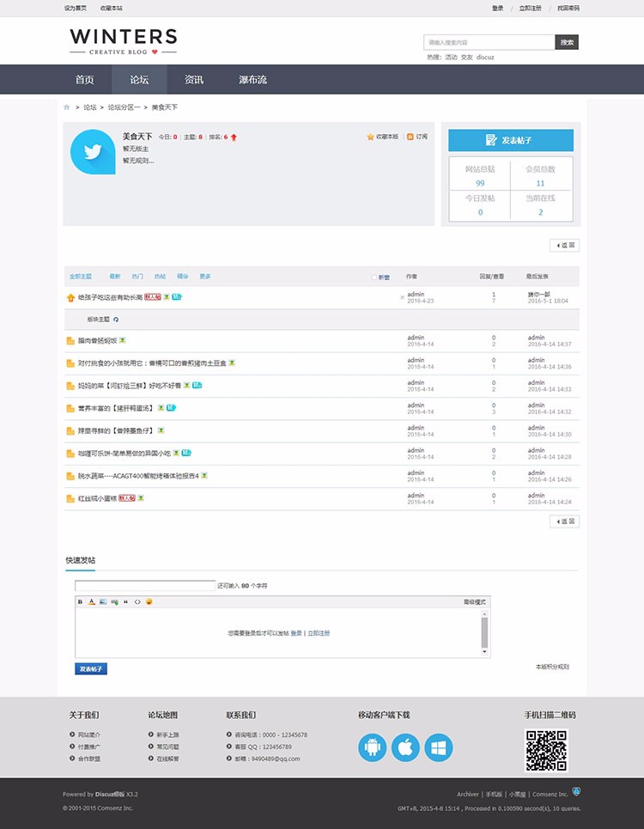Open thread 给孩子吃这些有助长高

pos(111,297)
